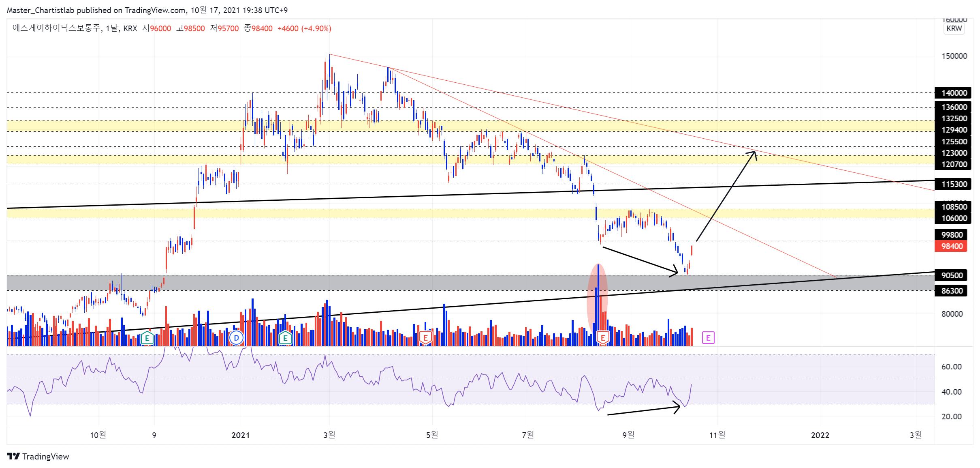The image size is (980, 468).
Task: Click the 90500 price level label
Action: (951, 275)
